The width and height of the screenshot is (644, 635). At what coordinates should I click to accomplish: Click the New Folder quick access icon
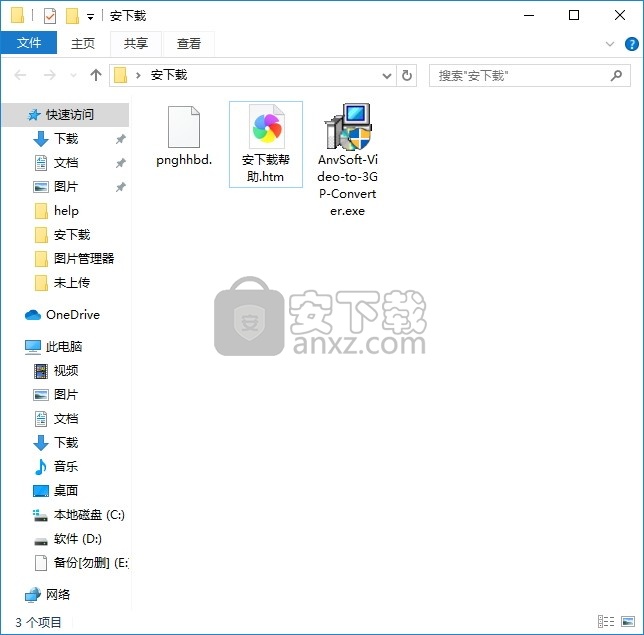[72, 16]
